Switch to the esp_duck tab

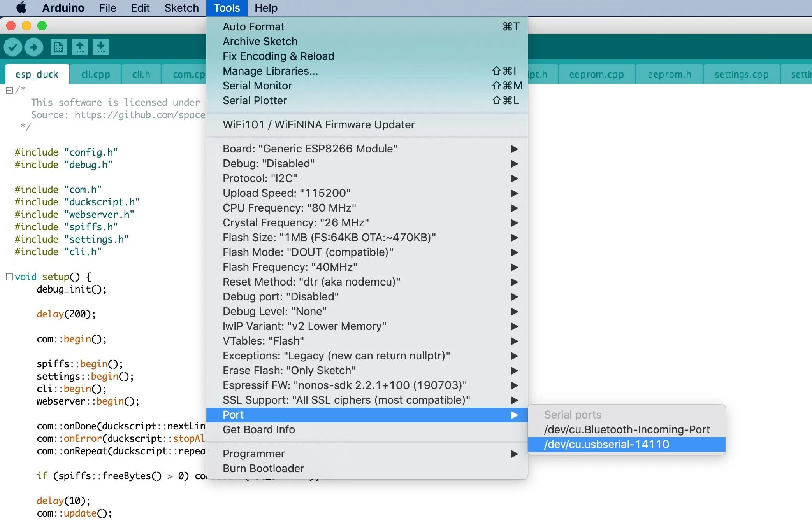pyautogui.click(x=37, y=74)
